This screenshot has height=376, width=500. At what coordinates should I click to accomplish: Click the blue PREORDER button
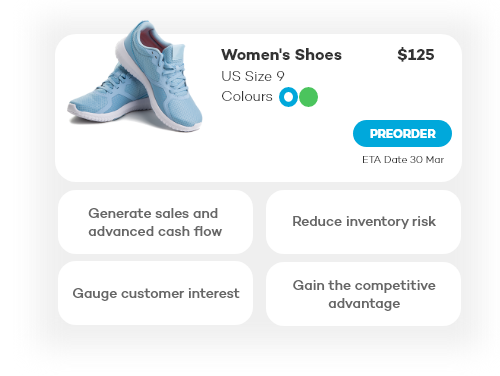pos(402,133)
